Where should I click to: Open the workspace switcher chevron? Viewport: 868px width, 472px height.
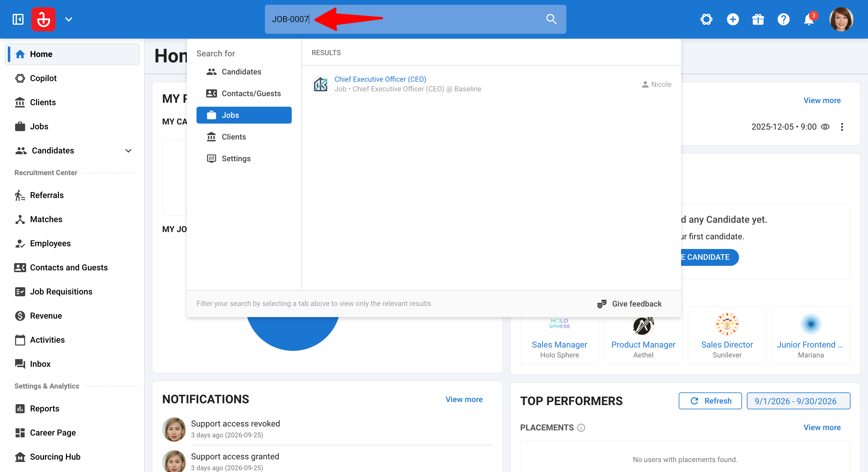tap(69, 19)
